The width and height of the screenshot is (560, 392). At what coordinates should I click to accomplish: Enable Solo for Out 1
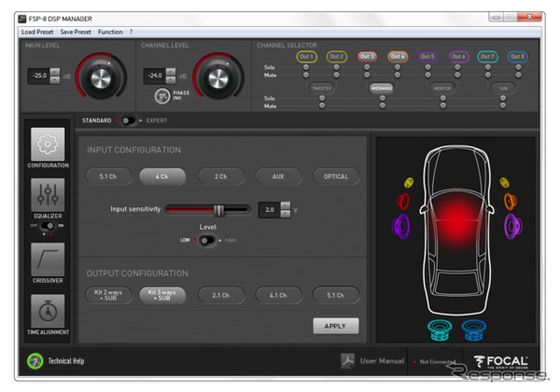point(306,67)
